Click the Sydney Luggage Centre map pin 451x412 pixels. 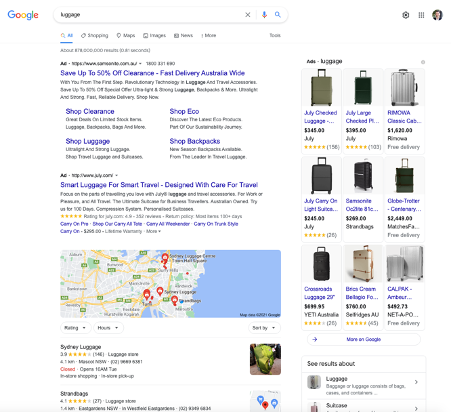pyautogui.click(x=165, y=258)
